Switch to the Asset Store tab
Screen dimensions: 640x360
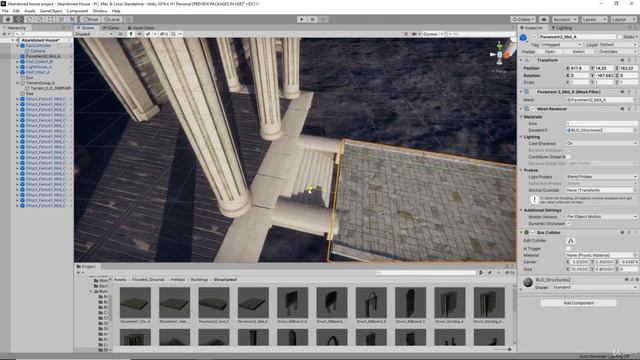click(141, 28)
